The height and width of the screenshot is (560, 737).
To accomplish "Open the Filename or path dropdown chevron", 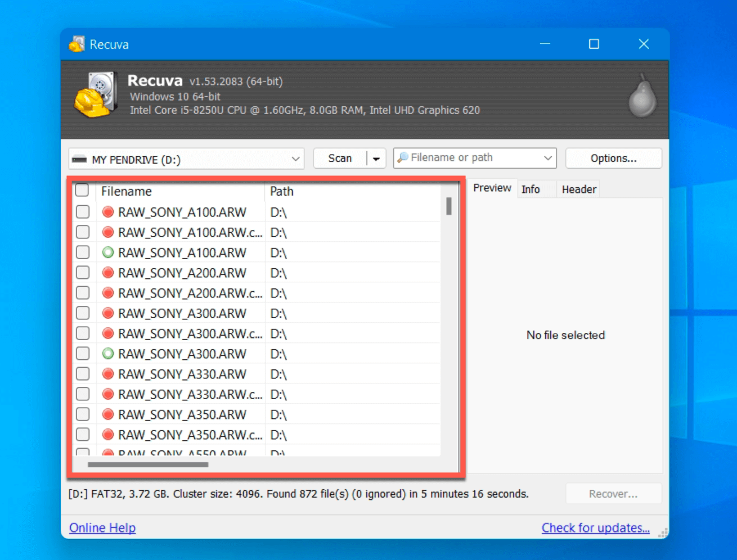I will tap(547, 159).
